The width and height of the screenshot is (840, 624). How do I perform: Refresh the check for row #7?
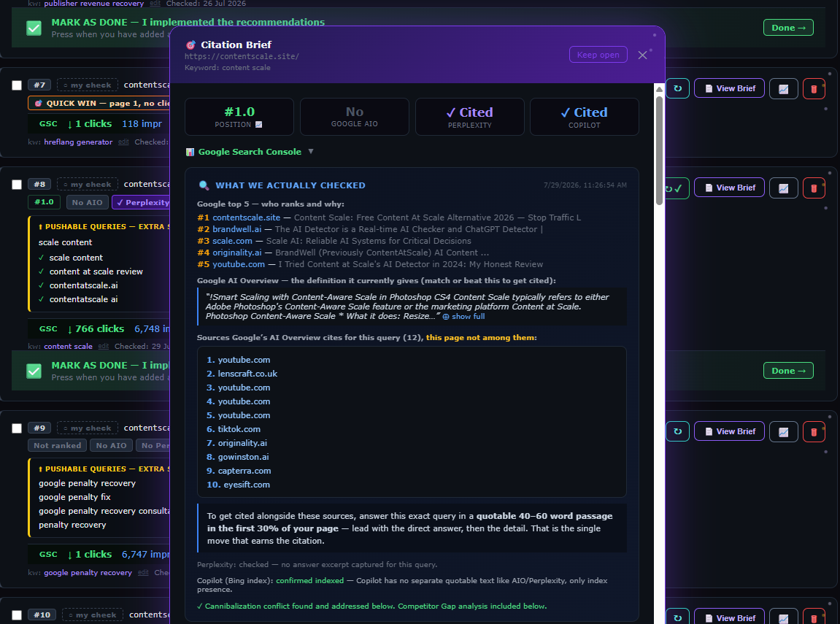[x=678, y=88]
